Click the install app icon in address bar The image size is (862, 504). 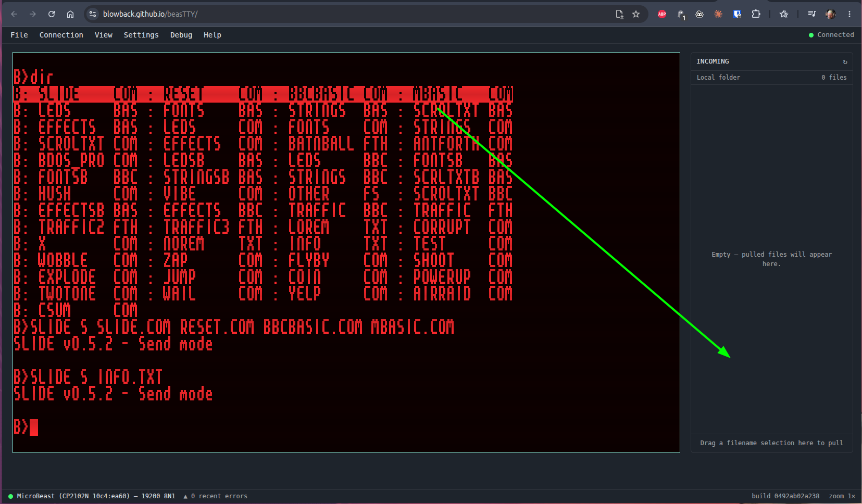(619, 14)
